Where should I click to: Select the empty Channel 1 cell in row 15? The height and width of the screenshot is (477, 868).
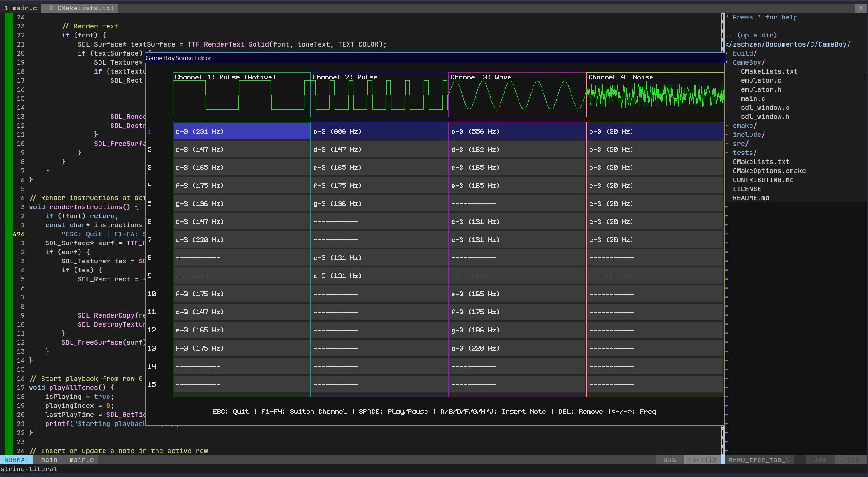tap(241, 384)
